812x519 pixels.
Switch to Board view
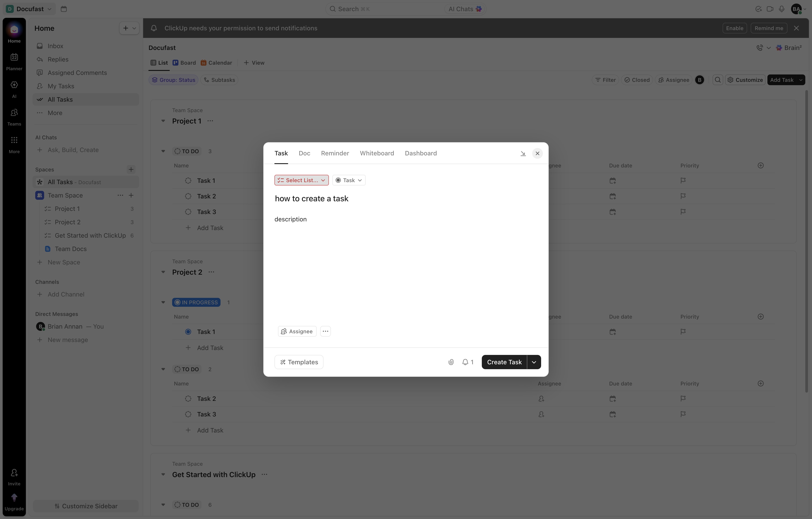point(184,63)
